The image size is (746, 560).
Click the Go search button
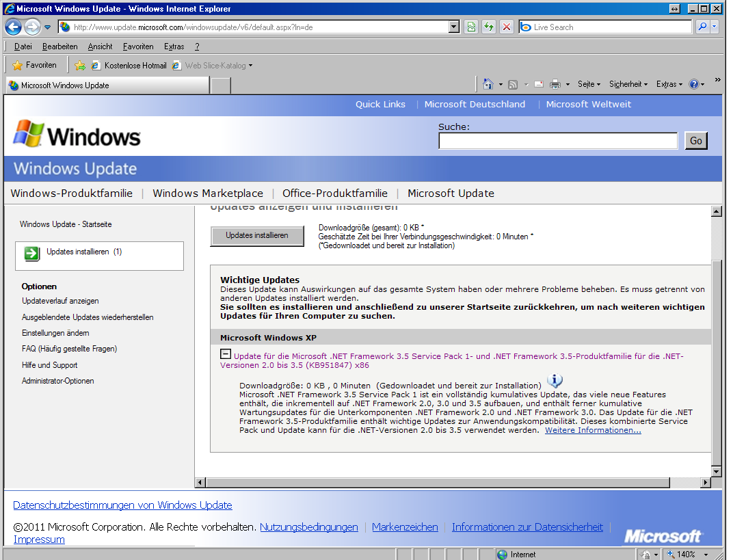696,141
